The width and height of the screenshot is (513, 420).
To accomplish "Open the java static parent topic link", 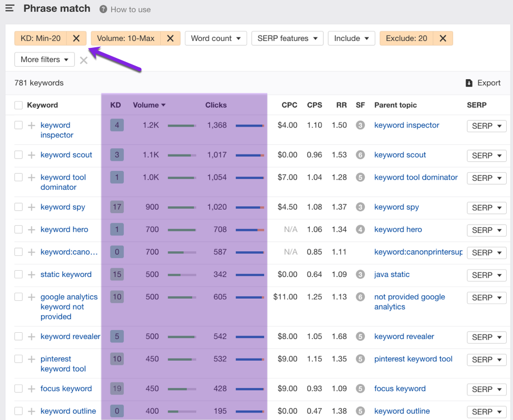I will click(x=392, y=275).
